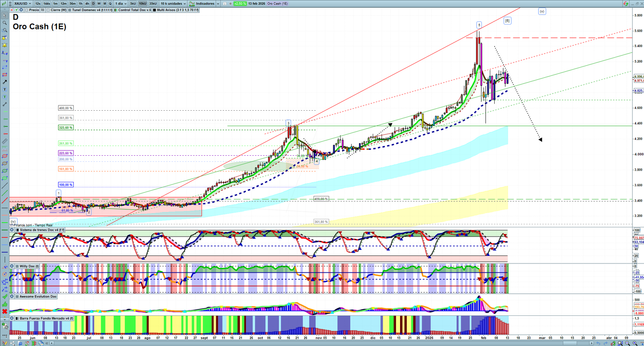Click the green plus icon beside Precio
Screen dimensions: 644x346
17,10
